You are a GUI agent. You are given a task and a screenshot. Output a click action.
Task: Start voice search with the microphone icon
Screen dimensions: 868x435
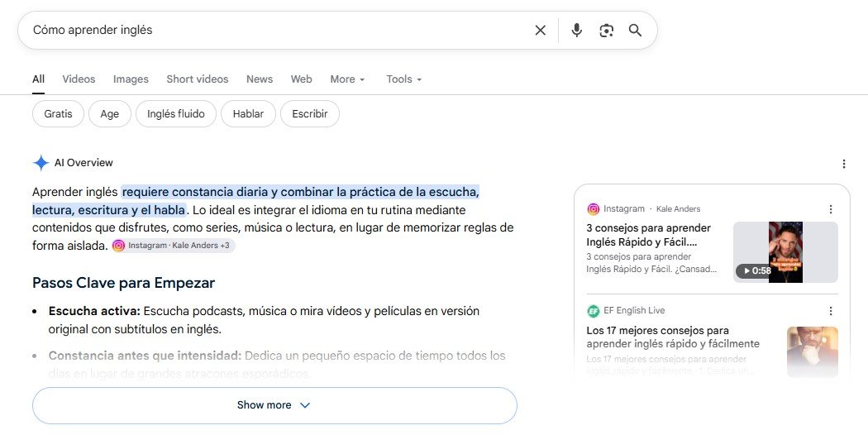tap(576, 31)
